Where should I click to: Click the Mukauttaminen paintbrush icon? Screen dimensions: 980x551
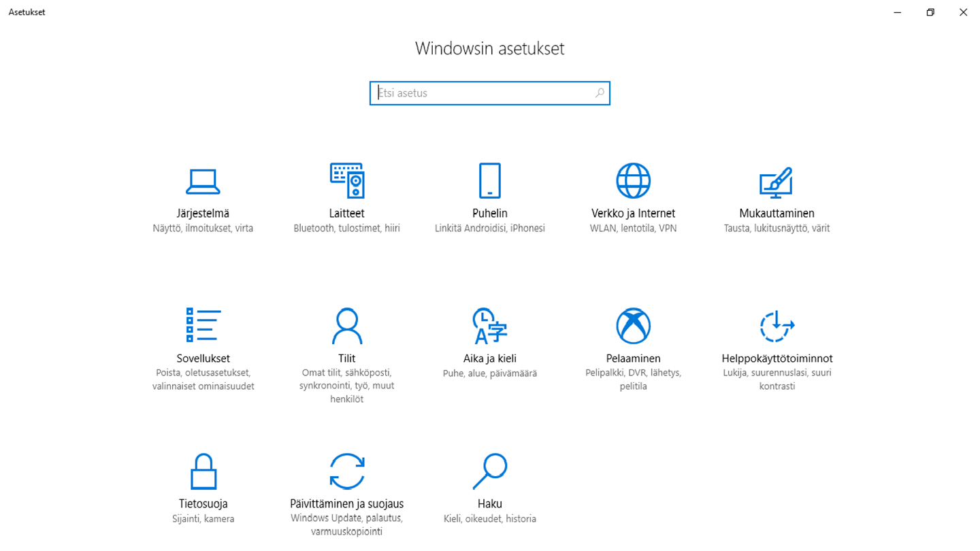[x=777, y=182]
